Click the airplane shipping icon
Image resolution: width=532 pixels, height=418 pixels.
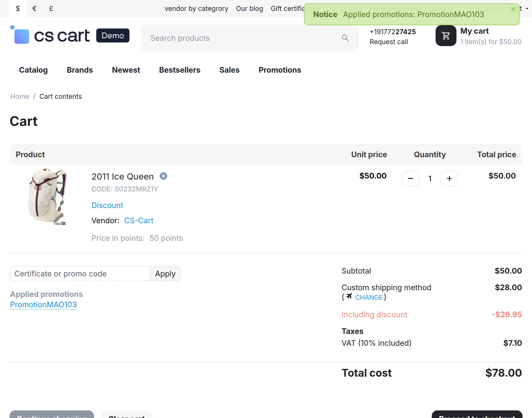pyautogui.click(x=349, y=296)
